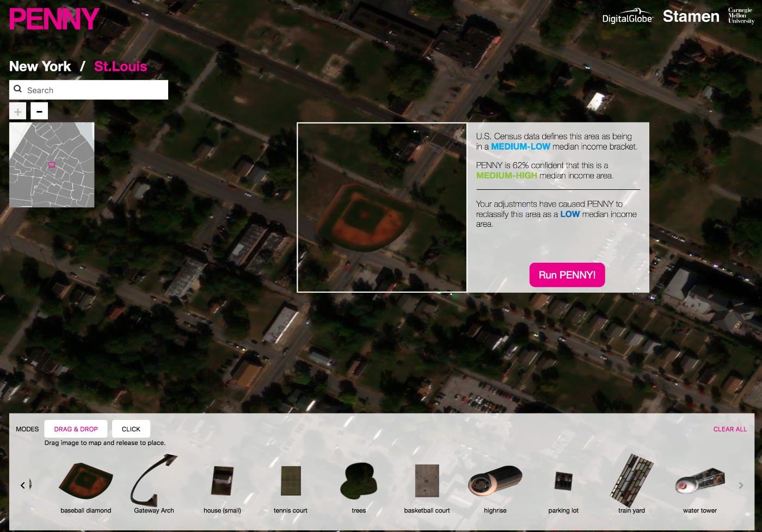Pick the parking lot feature
The width and height of the screenshot is (762, 532).
563,481
